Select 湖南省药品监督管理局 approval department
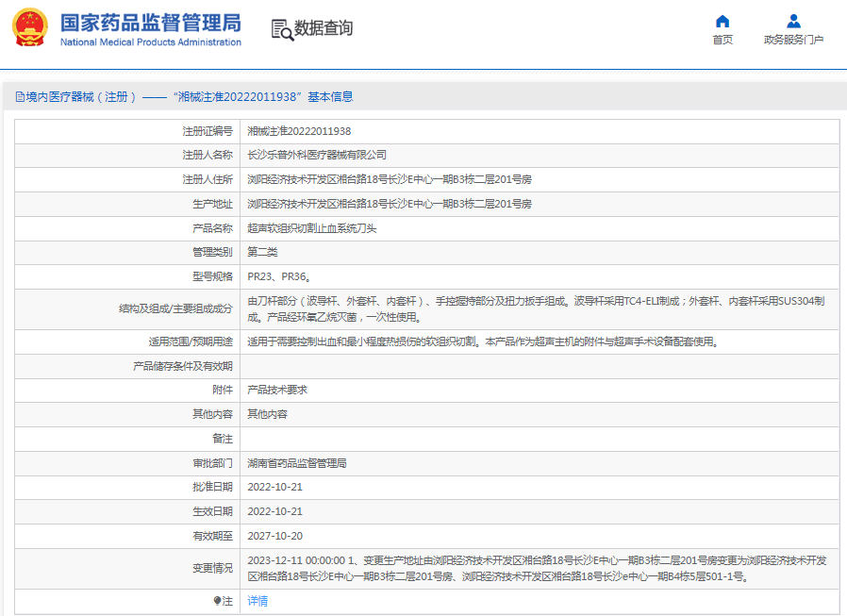The width and height of the screenshot is (847, 616). pyautogui.click(x=297, y=463)
